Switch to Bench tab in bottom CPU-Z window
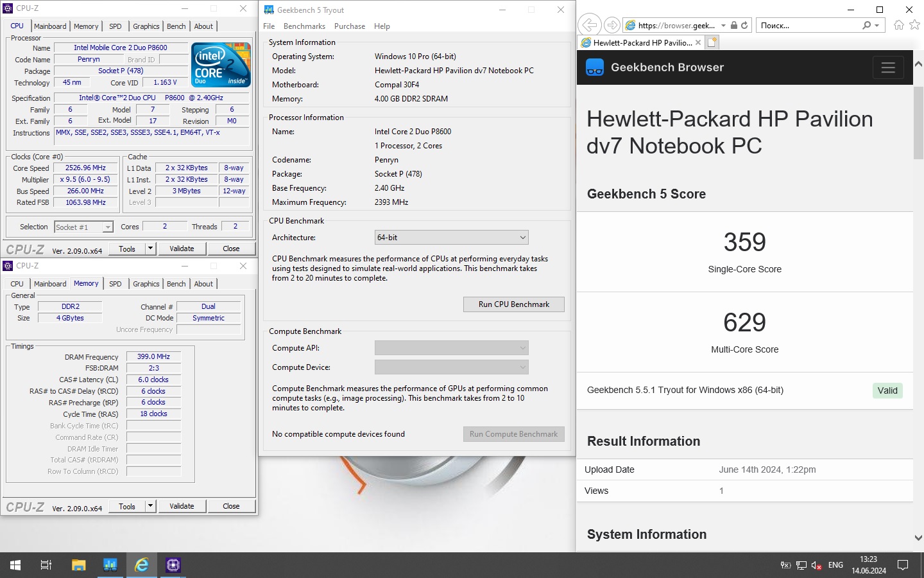924x578 pixels. [x=176, y=284]
